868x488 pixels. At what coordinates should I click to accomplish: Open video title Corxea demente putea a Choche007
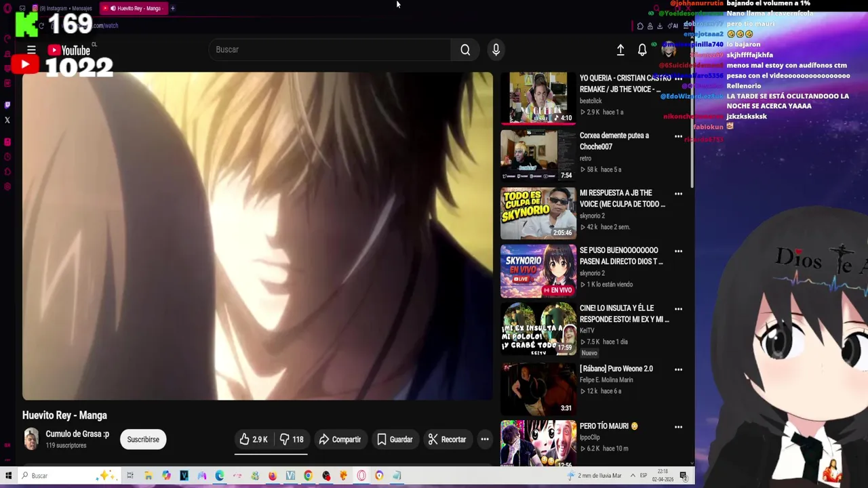(614, 141)
